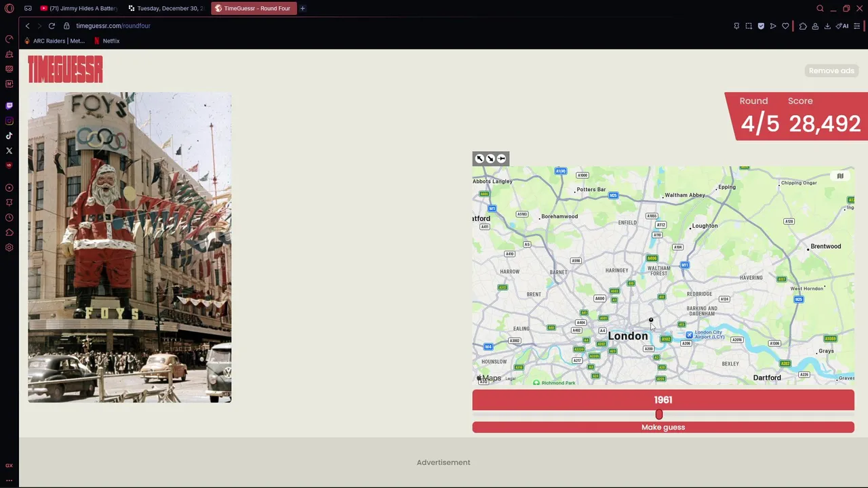
Task: Toggle the ad blocker shield icon
Action: [761, 26]
